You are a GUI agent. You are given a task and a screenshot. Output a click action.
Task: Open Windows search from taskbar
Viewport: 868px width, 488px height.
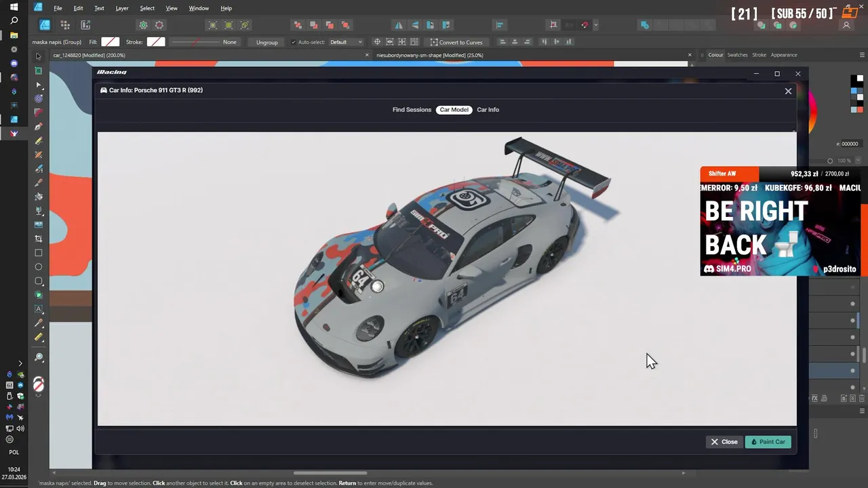click(x=14, y=21)
